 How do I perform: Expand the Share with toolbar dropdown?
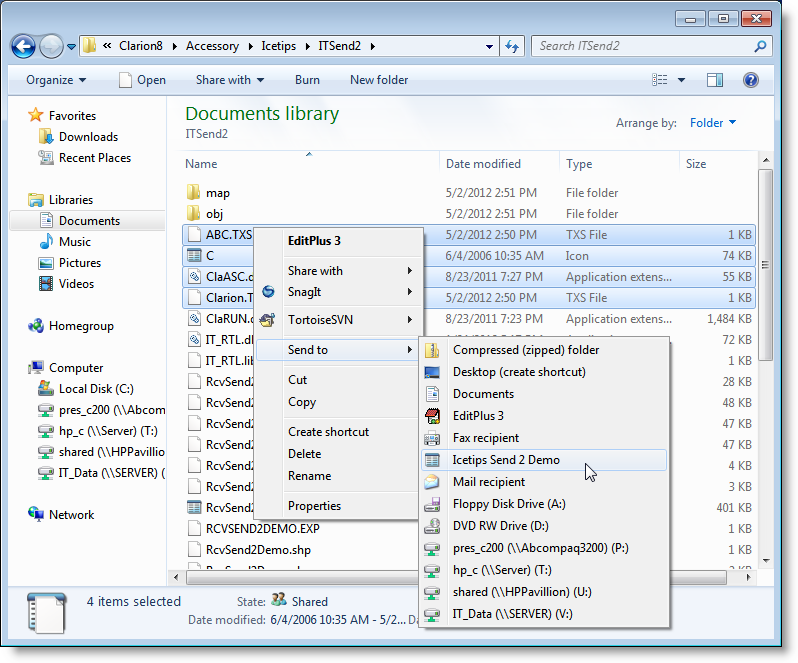click(x=230, y=80)
